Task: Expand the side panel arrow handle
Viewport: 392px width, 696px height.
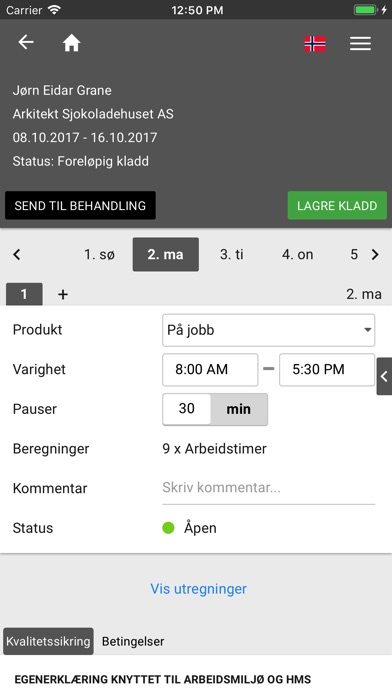Action: click(384, 376)
